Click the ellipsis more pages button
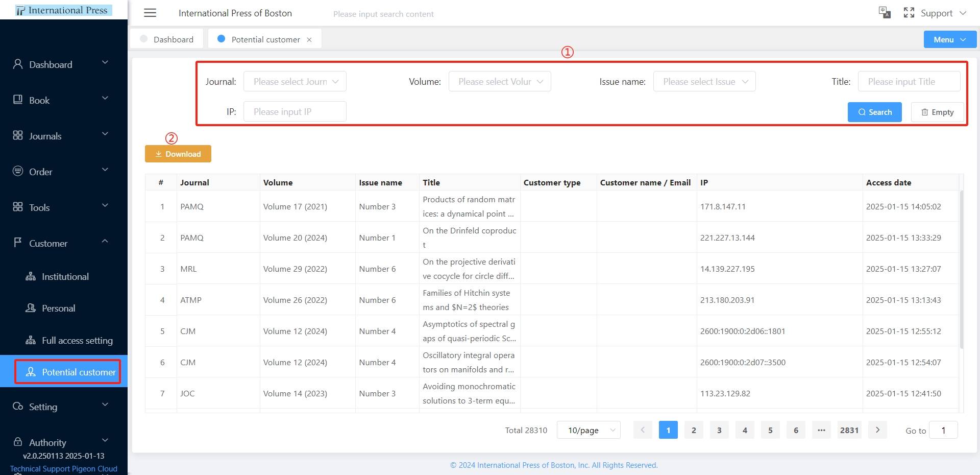Image resolution: width=980 pixels, height=475 pixels. [x=821, y=430]
